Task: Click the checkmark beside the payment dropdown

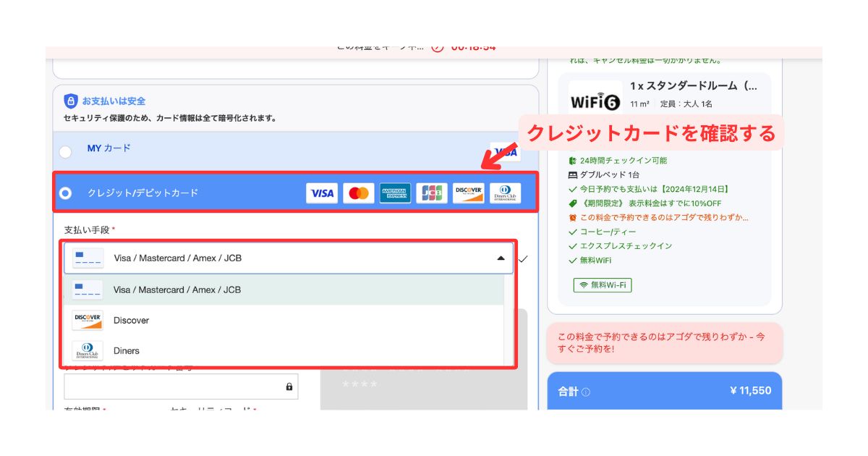Action: (524, 258)
